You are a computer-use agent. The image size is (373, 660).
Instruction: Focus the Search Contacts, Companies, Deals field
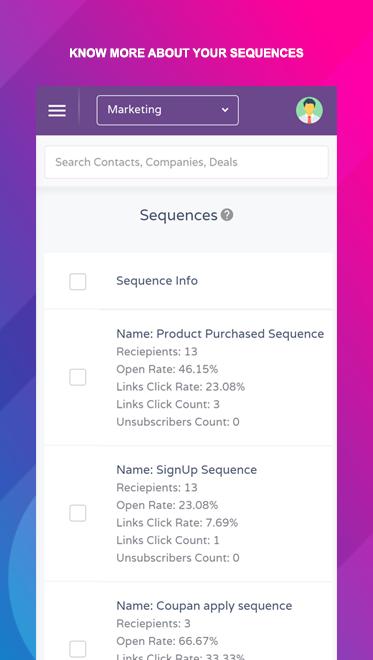pyautogui.click(x=186, y=162)
